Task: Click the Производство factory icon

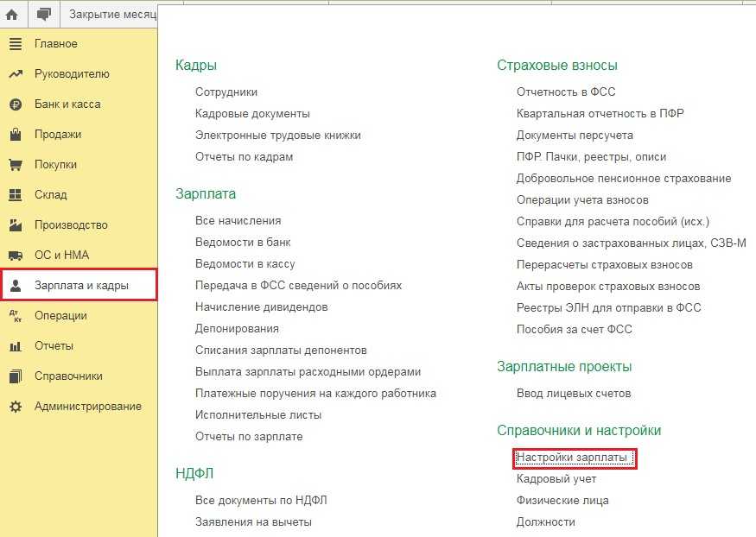Action: (x=16, y=225)
